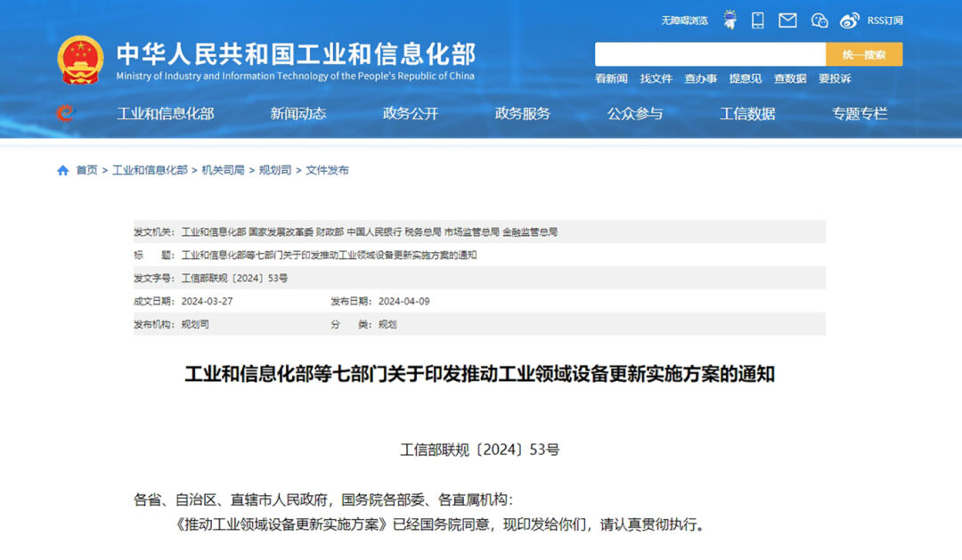Open RSS订阅 subscription icon
Screen dimensions: 962x560
[x=885, y=20]
